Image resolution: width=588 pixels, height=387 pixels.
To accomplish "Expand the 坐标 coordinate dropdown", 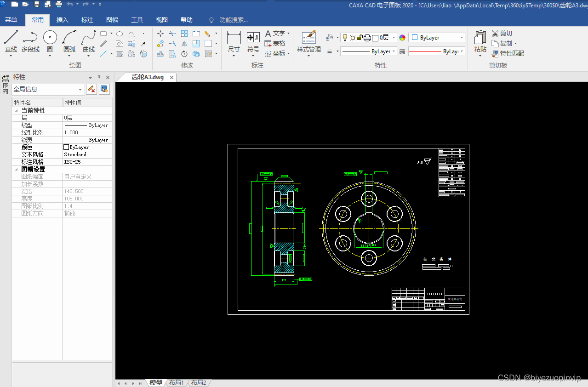I will click(x=289, y=53).
